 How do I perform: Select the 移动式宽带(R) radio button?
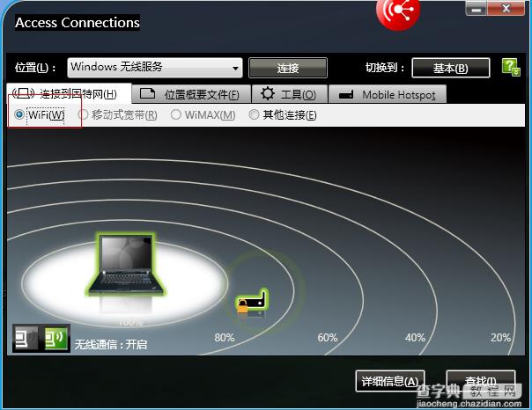tap(117, 115)
